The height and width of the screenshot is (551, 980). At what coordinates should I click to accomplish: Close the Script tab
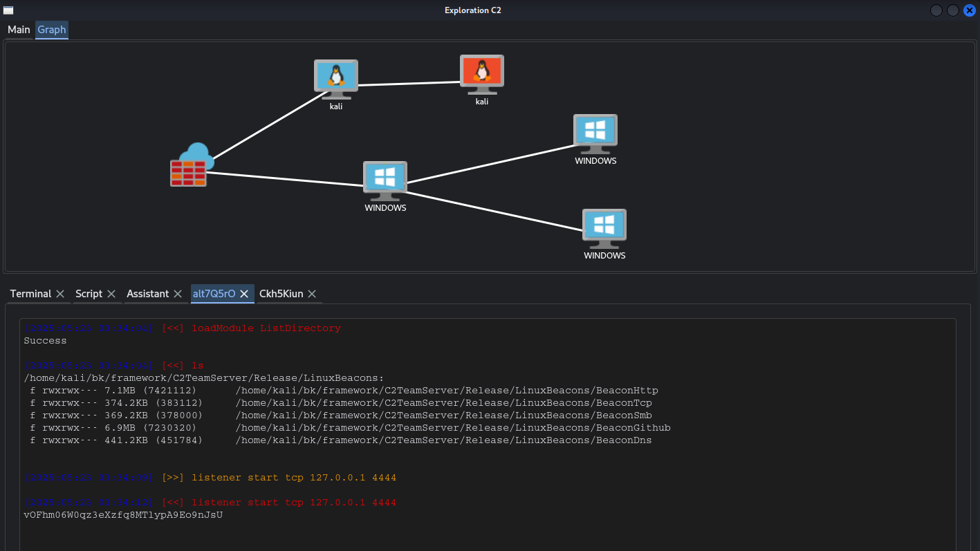111,294
